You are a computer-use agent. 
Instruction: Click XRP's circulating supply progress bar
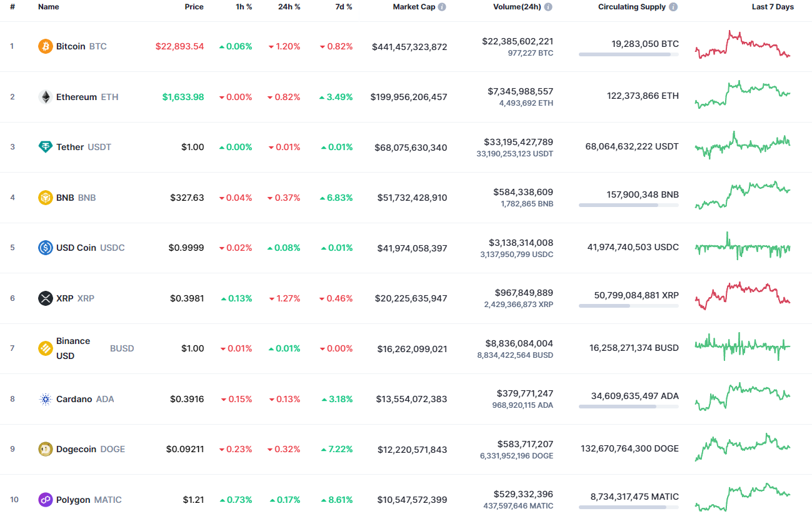coord(628,307)
